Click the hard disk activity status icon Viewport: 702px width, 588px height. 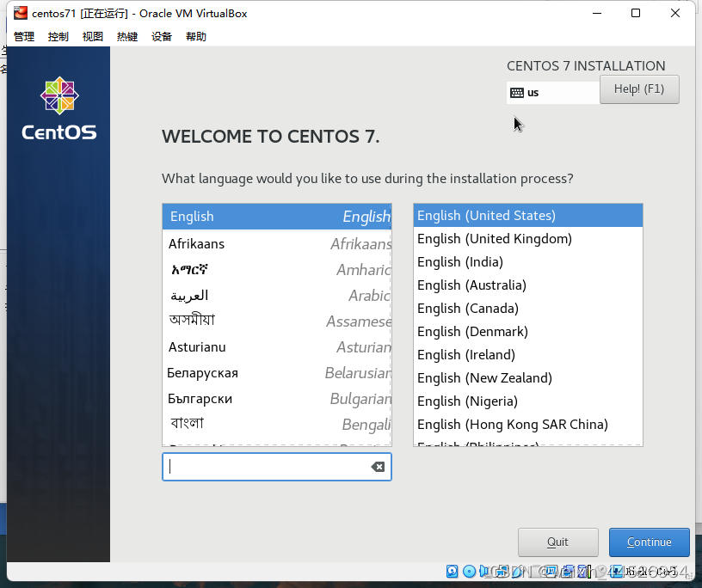click(452, 571)
